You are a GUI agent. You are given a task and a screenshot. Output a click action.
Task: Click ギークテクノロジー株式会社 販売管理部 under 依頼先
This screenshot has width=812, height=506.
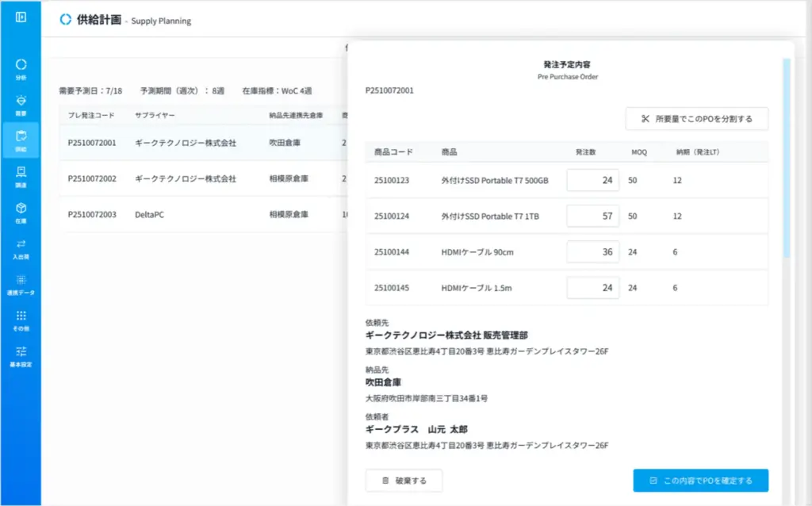[446, 335]
